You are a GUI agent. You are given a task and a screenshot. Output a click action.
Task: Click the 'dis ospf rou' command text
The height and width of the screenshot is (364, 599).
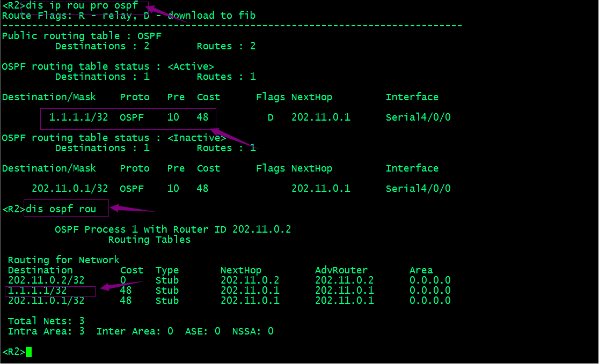(x=61, y=209)
